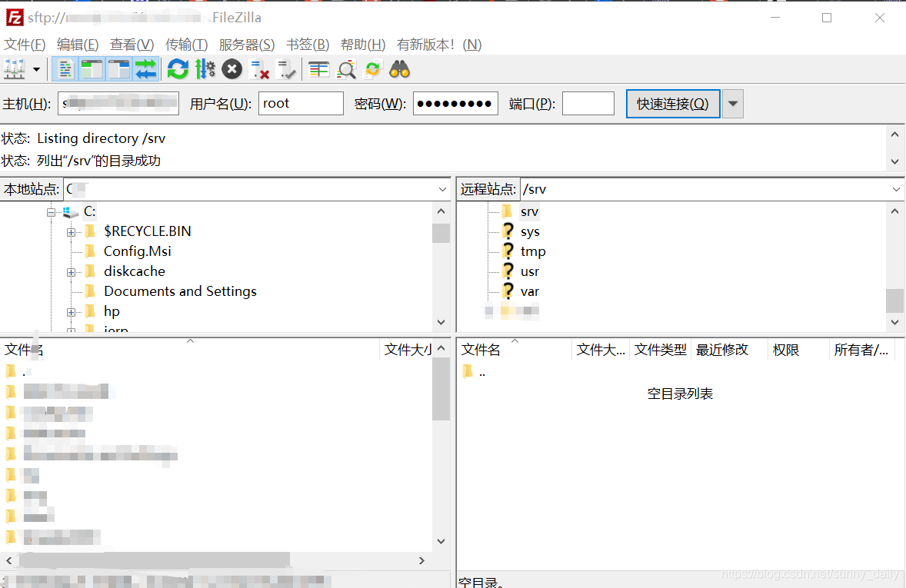Expand the $RECYCLE.BIN folder node
This screenshot has width=906, height=588.
[71, 232]
